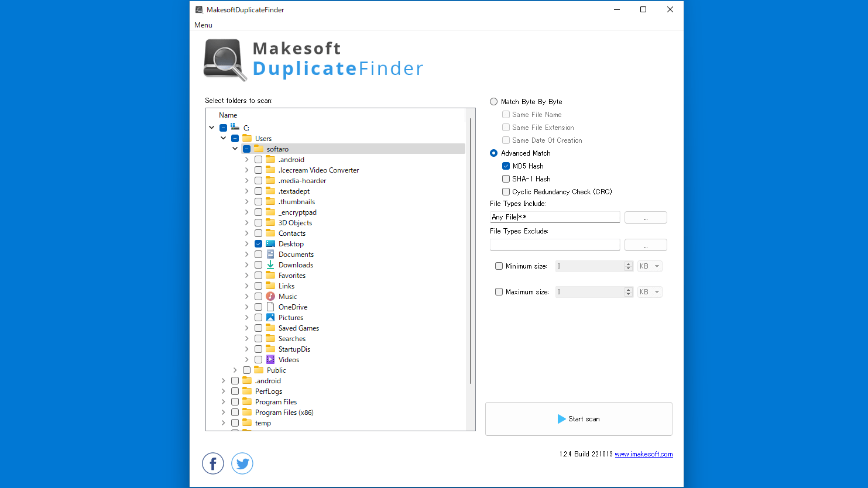The height and width of the screenshot is (488, 868).
Task: Click the .thumbnails folder icon
Action: (x=270, y=201)
